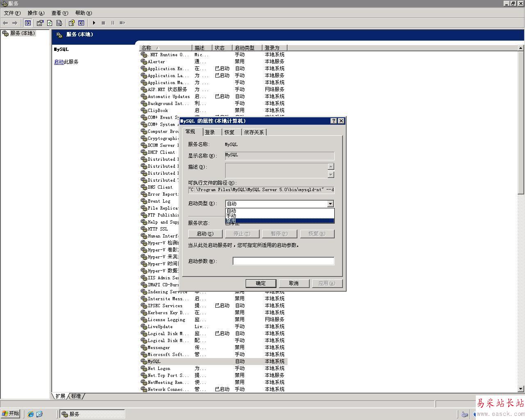Switch to the 扩展 view tab at bottom
The image size is (525, 420).
tap(60, 396)
